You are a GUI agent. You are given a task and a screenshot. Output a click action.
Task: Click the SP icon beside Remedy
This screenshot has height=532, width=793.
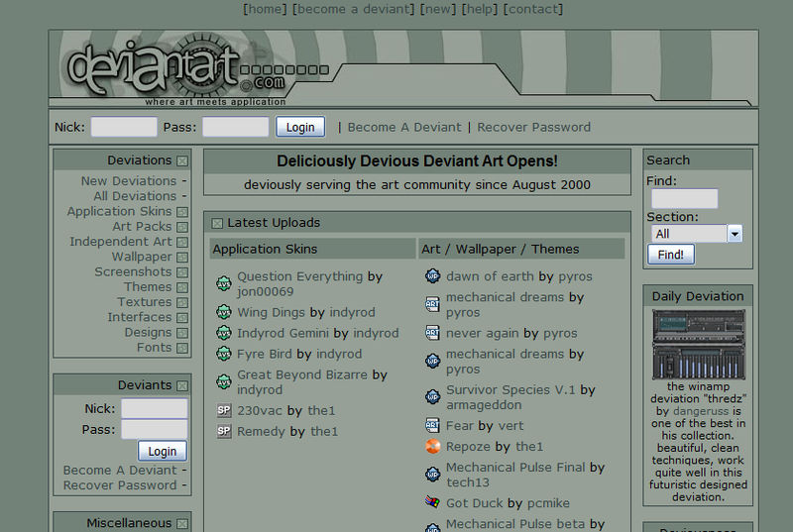(224, 431)
